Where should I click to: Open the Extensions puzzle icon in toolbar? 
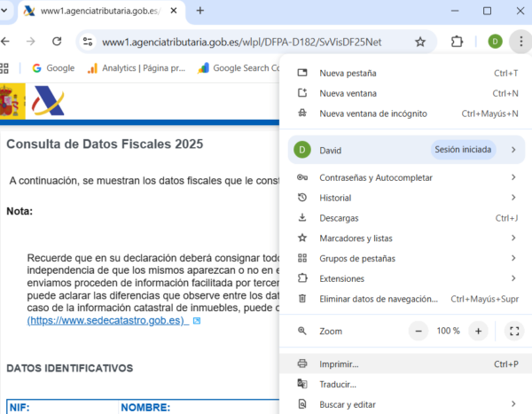pyautogui.click(x=457, y=42)
